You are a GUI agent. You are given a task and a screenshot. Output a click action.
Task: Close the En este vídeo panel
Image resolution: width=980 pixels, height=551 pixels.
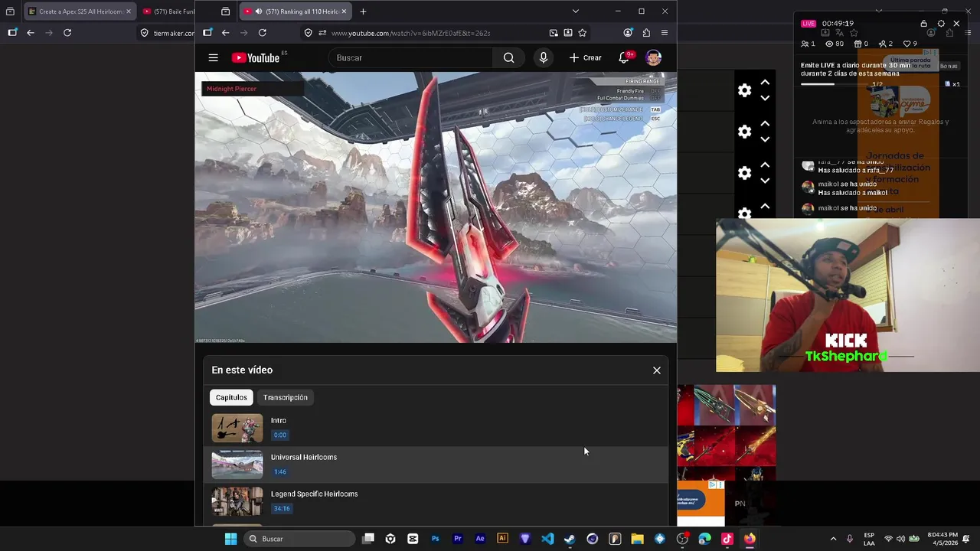coord(656,370)
